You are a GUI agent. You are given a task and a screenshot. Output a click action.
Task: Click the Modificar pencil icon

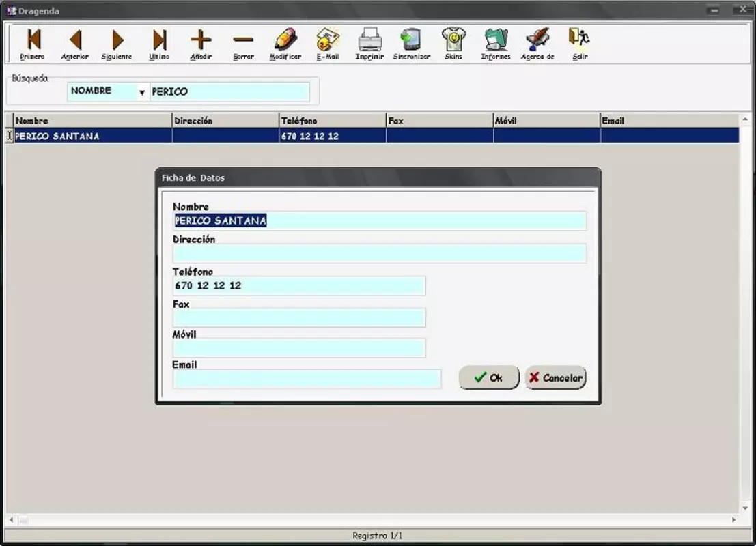point(285,44)
